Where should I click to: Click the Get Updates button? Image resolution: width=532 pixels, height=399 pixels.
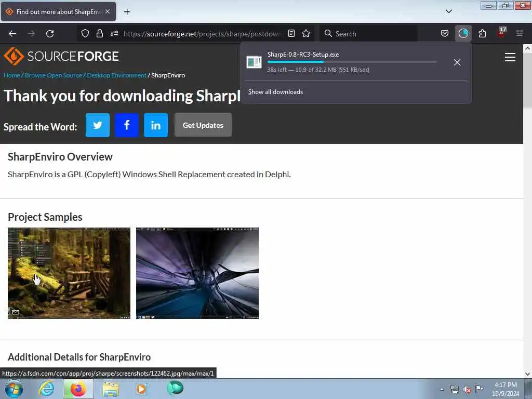pyautogui.click(x=203, y=125)
